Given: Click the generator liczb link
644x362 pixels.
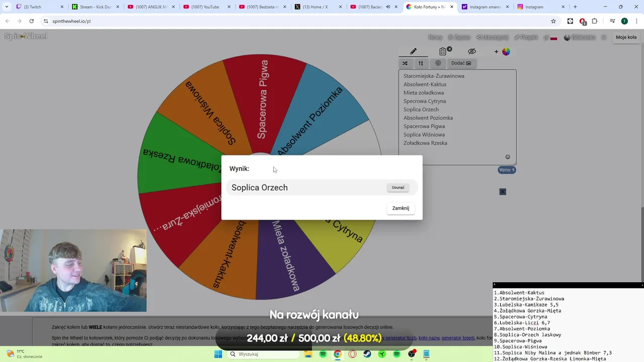Looking at the screenshot, I should coord(401,338).
